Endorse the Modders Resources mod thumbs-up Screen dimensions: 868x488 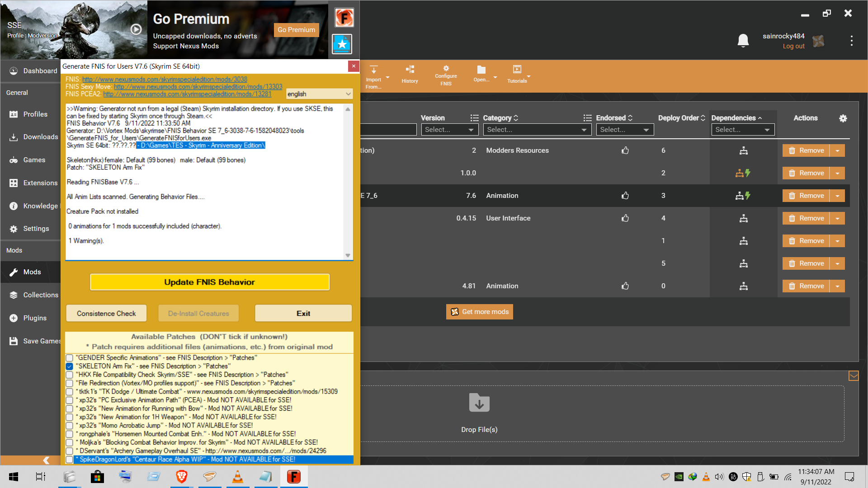(x=625, y=150)
